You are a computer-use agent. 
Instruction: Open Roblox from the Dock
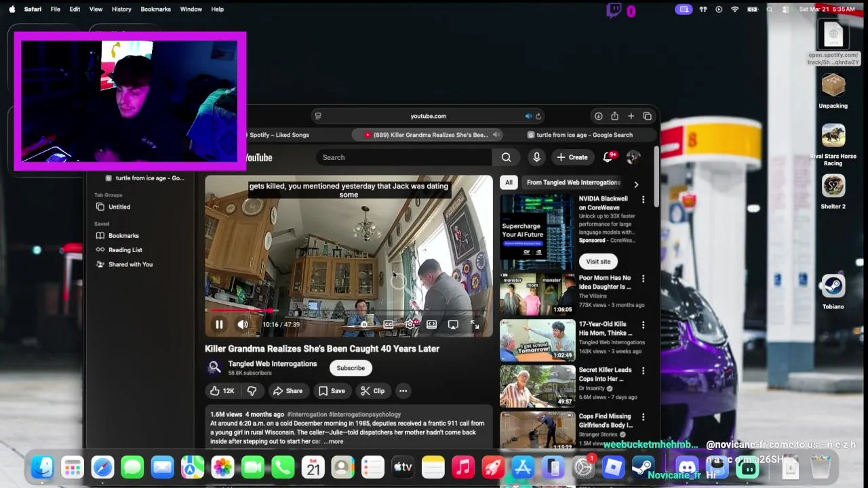point(613,467)
